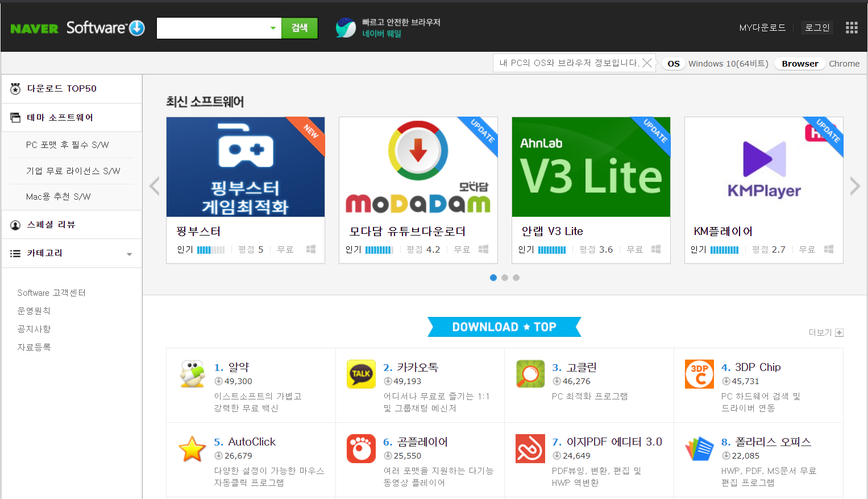Viewport: 868px width, 499px height.
Task: Expand the 카테고리 menu arrow
Action: click(x=129, y=254)
